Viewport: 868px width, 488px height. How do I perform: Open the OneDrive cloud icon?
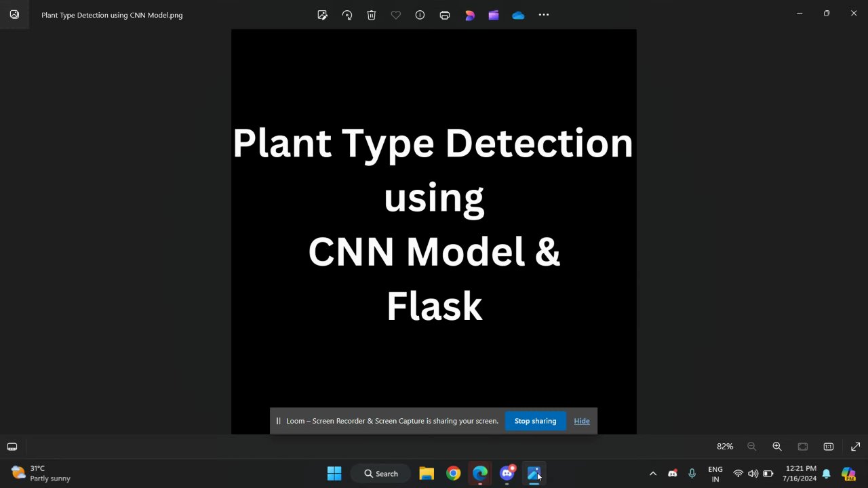tap(518, 15)
